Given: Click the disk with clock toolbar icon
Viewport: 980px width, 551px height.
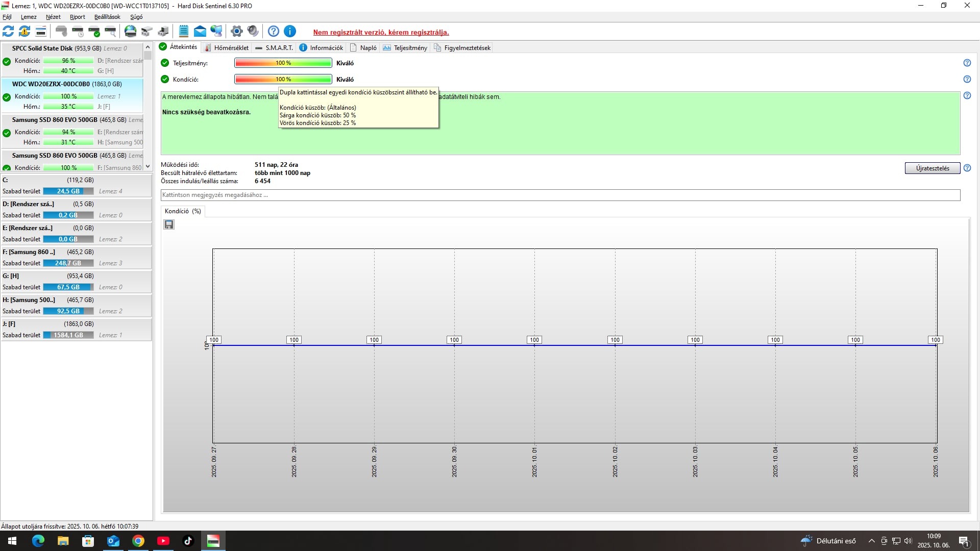Looking at the screenshot, I should pyautogui.click(x=78, y=32).
